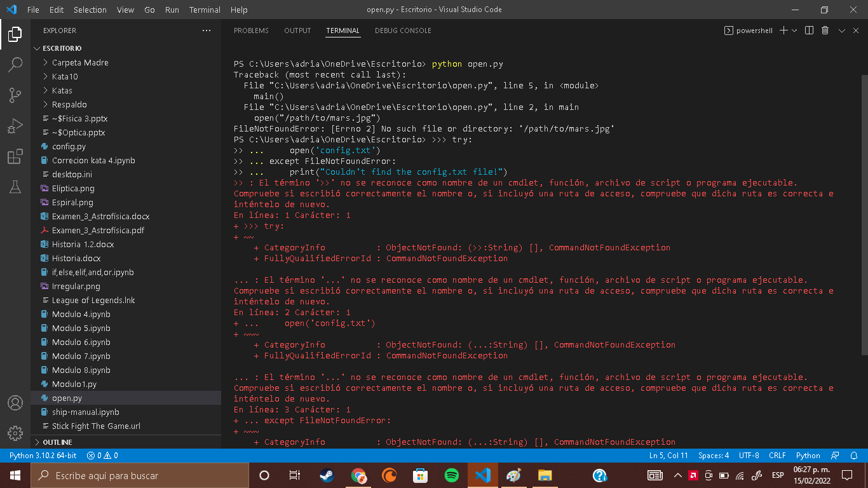Image resolution: width=868 pixels, height=488 pixels.
Task: Open the Accounts menu icon
Action: (15, 403)
